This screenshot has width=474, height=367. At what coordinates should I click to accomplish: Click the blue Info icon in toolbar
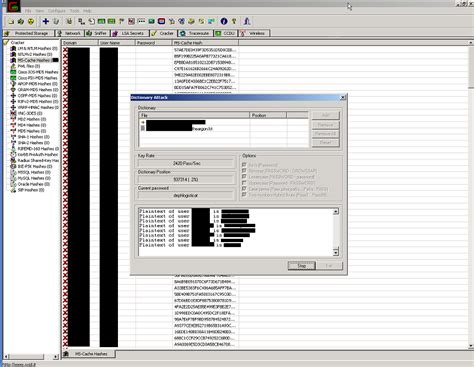pyautogui.click(x=224, y=21)
